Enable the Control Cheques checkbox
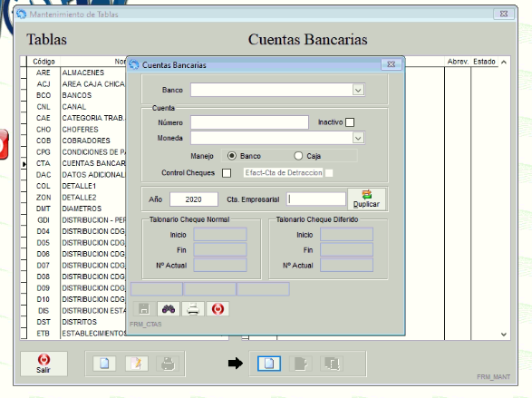 [x=227, y=173]
